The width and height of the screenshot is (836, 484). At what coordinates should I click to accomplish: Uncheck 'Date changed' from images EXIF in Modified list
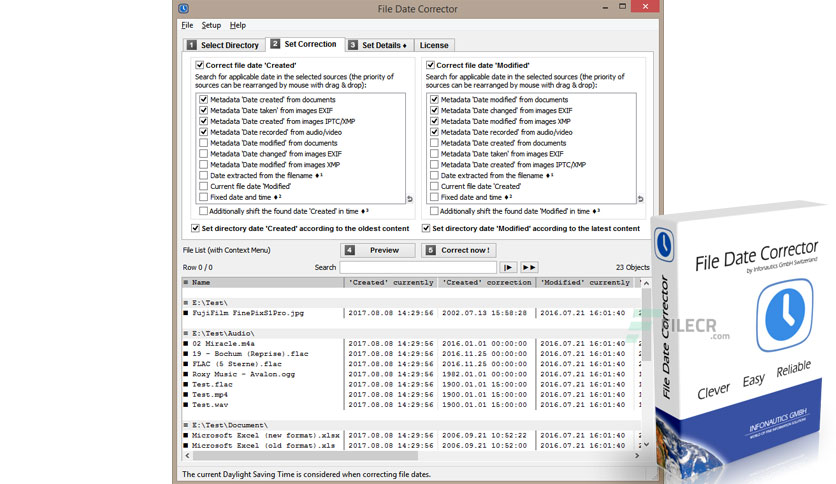(x=434, y=110)
